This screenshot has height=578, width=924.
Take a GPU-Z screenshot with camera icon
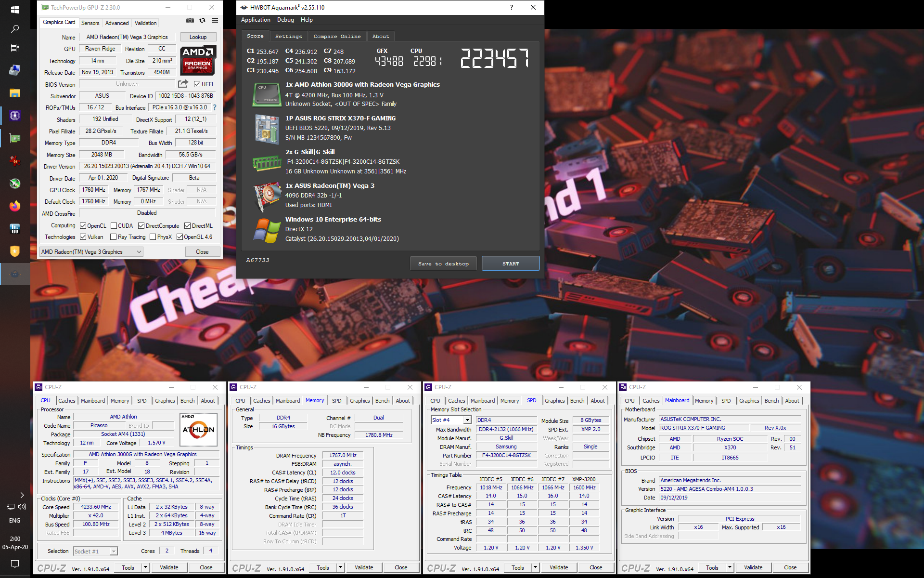[x=190, y=20]
